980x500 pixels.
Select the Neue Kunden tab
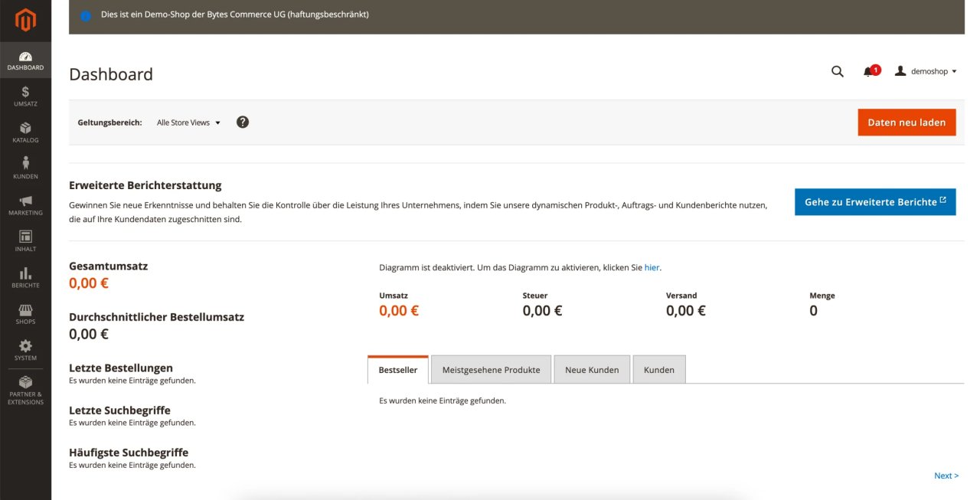(592, 369)
